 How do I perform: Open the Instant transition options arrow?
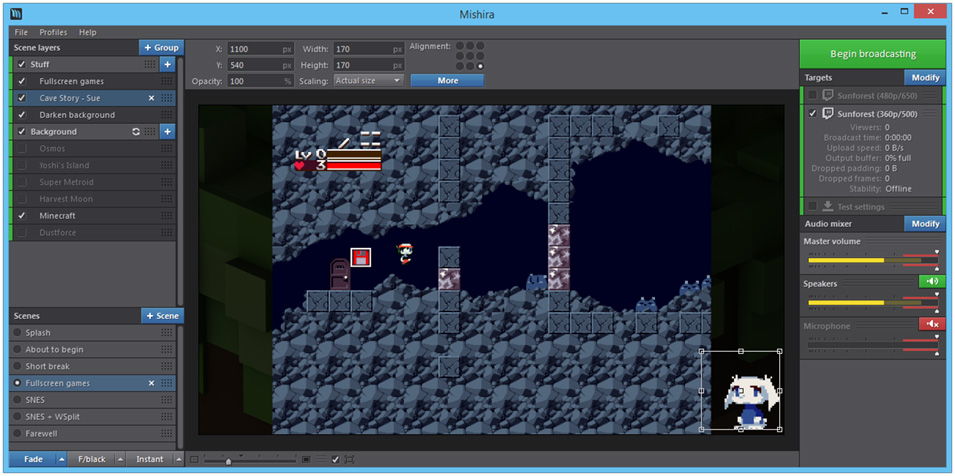(x=178, y=460)
